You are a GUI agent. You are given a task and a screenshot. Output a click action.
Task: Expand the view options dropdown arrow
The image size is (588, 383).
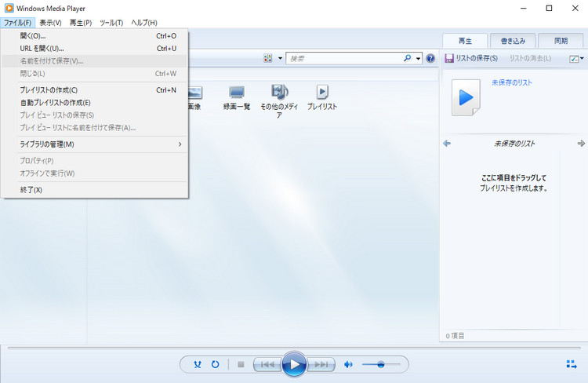coord(280,59)
